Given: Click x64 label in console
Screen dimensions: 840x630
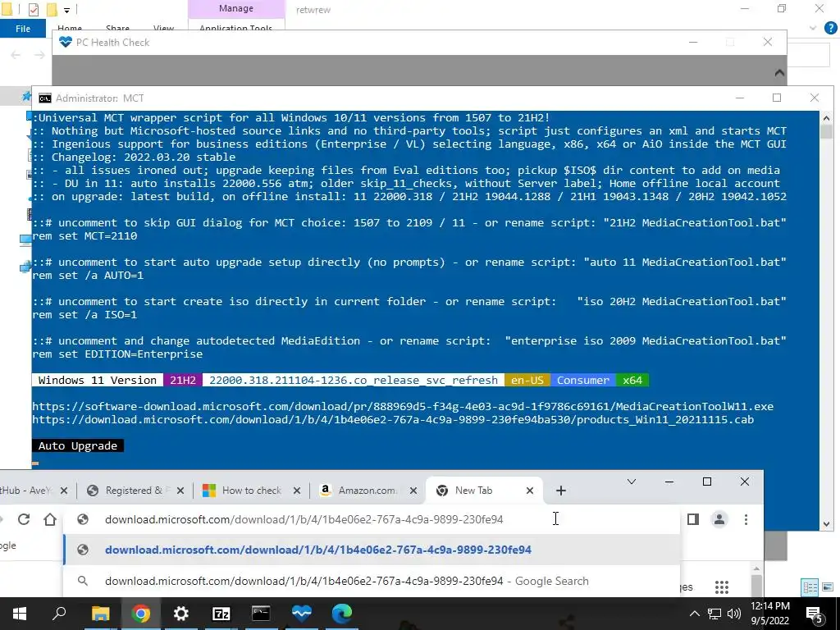Looking at the screenshot, I should point(632,380).
